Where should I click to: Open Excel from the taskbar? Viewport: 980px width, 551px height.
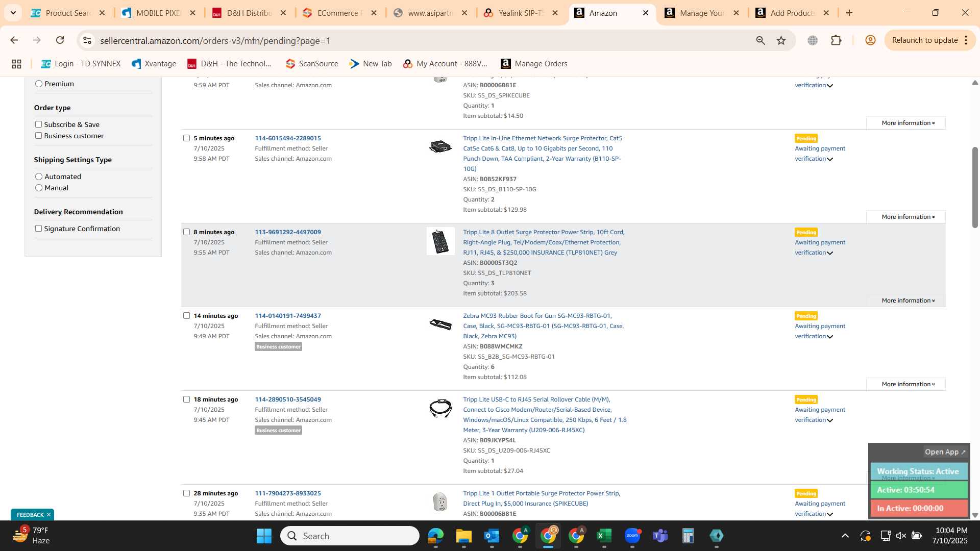pos(604,536)
